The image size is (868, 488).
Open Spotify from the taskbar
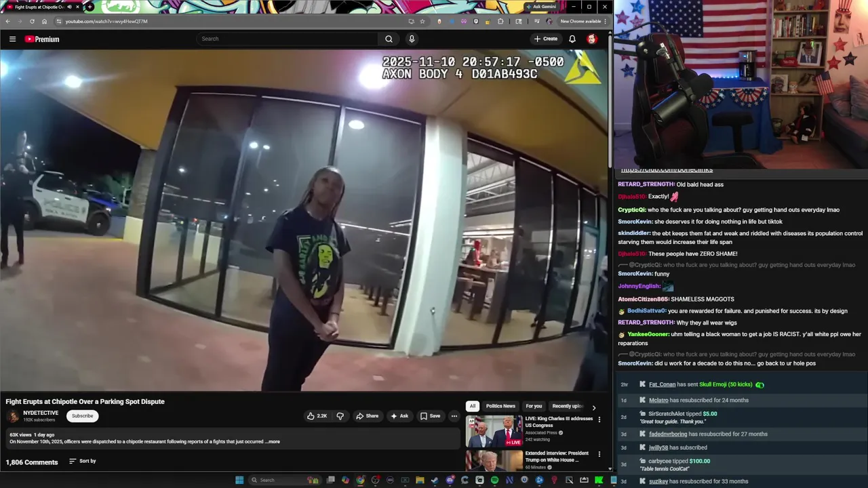tap(494, 480)
